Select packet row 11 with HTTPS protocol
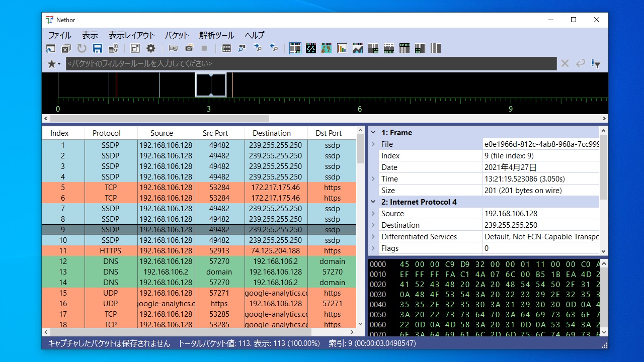The image size is (644, 362). click(199, 251)
